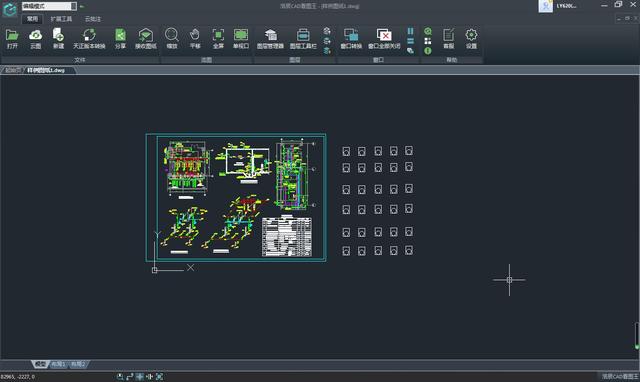Screen dimensions: 640x382
Task: Click the cascade windows small icon
Action: (411, 51)
